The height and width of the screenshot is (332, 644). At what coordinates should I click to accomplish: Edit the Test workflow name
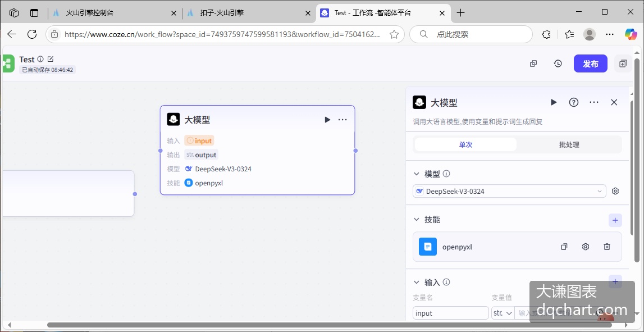pos(51,59)
